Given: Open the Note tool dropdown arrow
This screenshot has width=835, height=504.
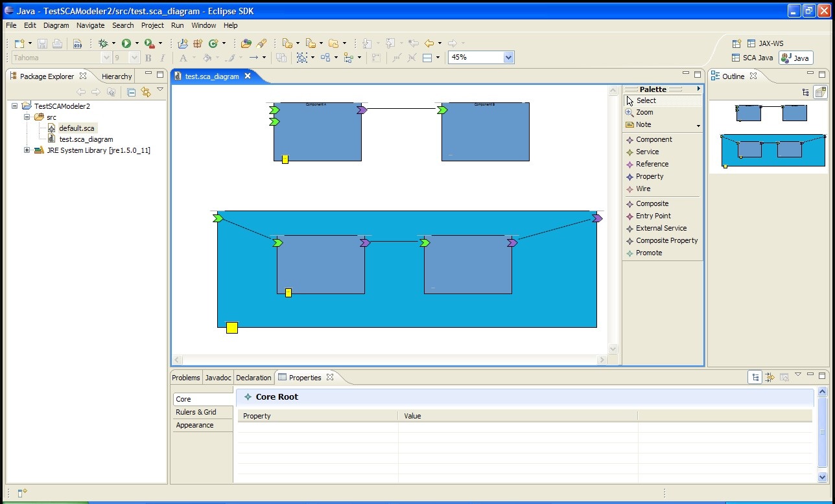Looking at the screenshot, I should point(698,126).
